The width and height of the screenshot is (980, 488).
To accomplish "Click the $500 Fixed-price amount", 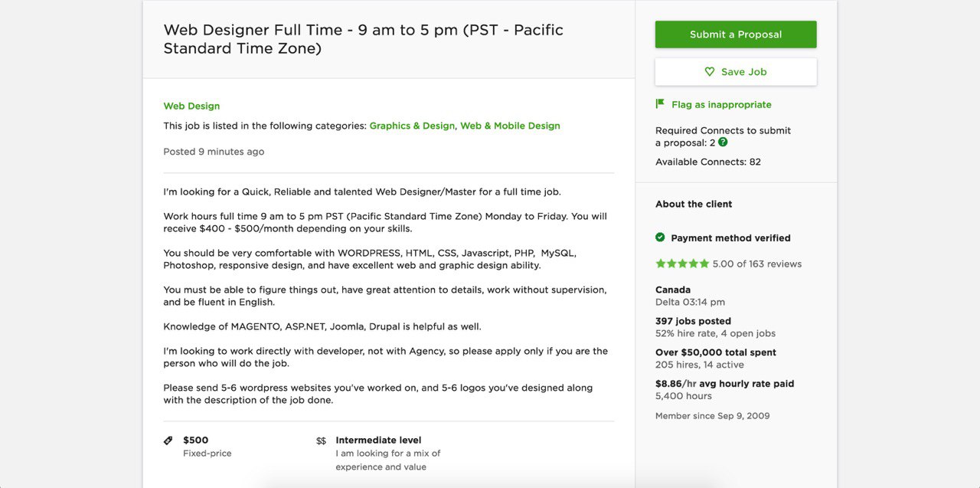I will coord(195,440).
